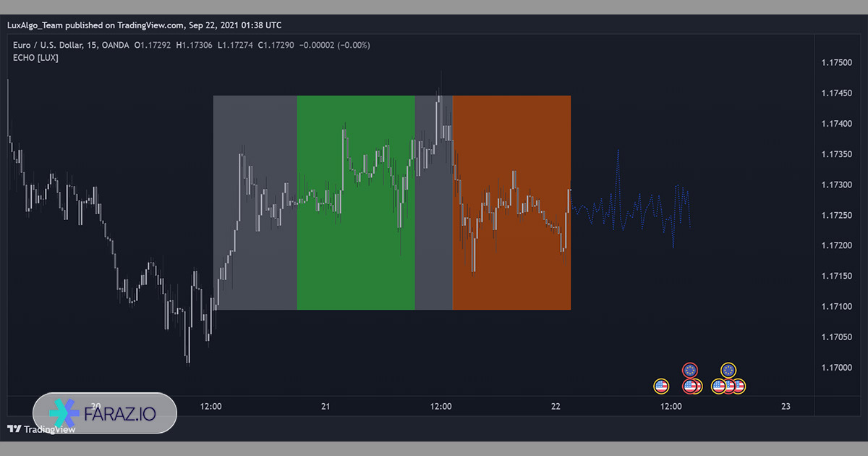Click the yellow-ringed EU flag event icon
This screenshot has height=456, width=868.
click(x=728, y=371)
